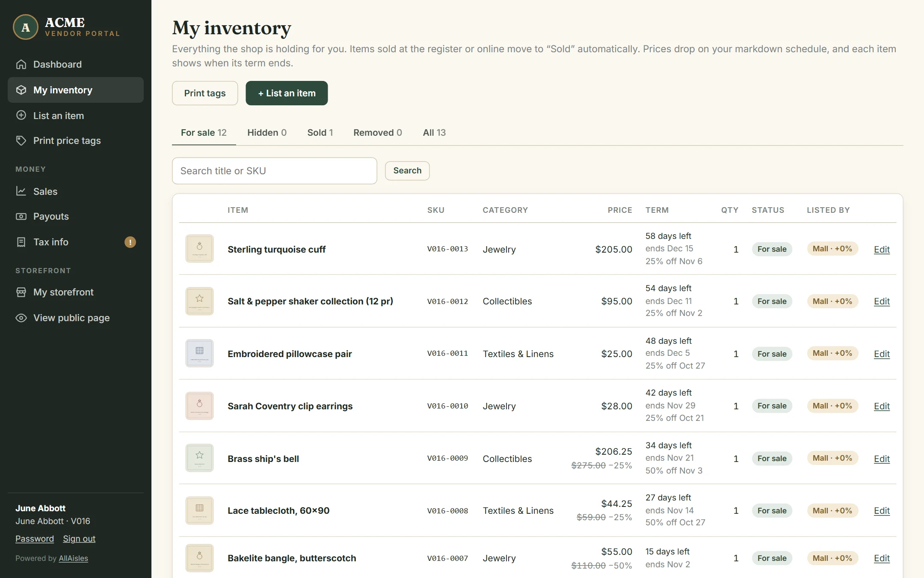Click the Lace tablecloth, 60×90 title

(x=278, y=510)
